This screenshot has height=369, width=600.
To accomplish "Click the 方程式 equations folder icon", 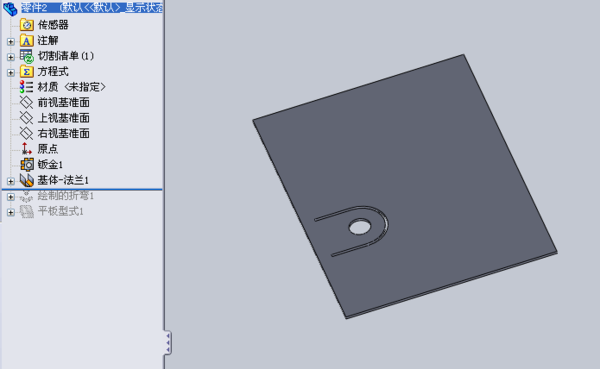I will 26,72.
